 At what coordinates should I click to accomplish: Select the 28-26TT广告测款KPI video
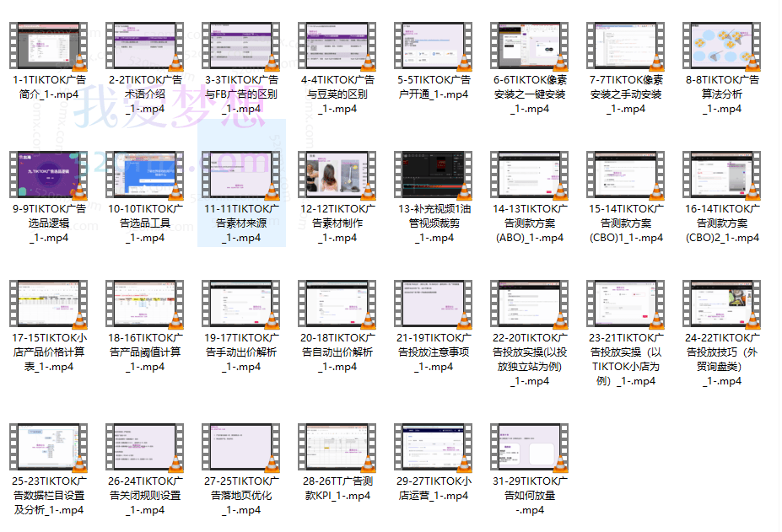(x=337, y=448)
